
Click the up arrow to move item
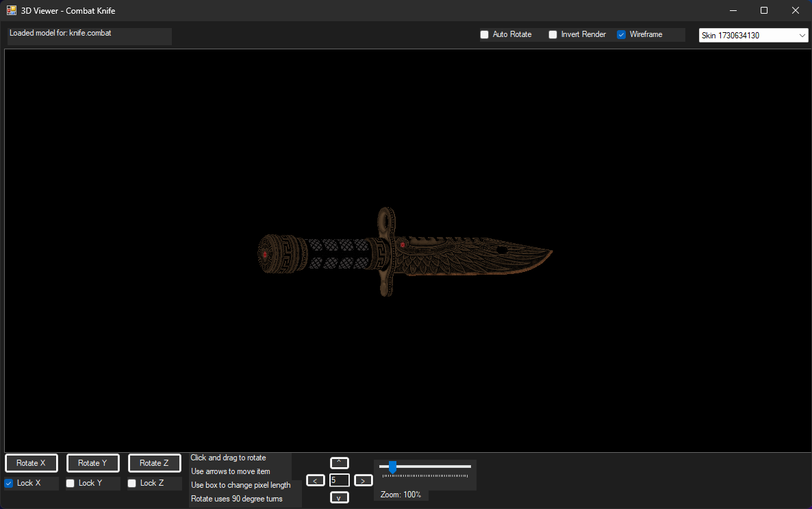pyautogui.click(x=339, y=462)
